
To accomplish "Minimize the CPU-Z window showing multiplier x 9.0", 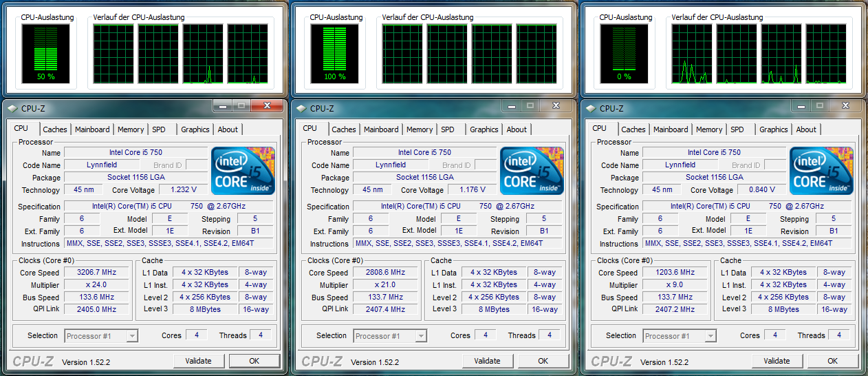I will tap(799, 106).
